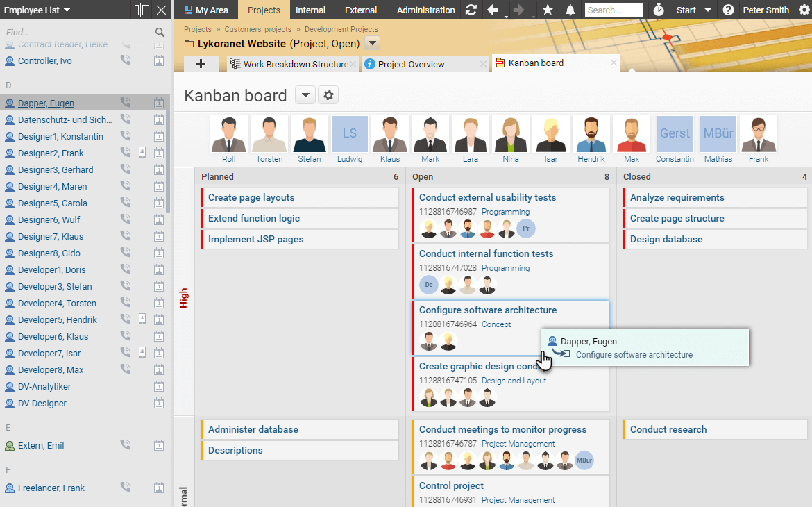Open the settings gear in top right
The height and width of the screenshot is (507, 812).
click(804, 10)
